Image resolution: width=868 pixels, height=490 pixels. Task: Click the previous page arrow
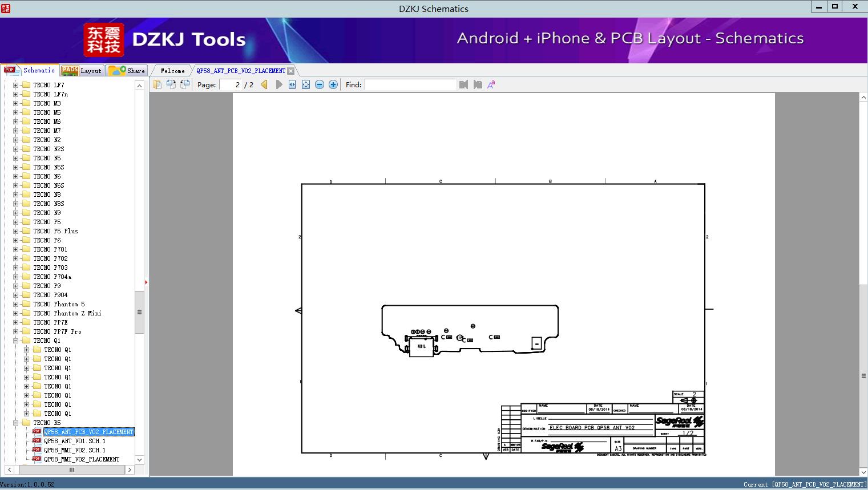coord(264,84)
